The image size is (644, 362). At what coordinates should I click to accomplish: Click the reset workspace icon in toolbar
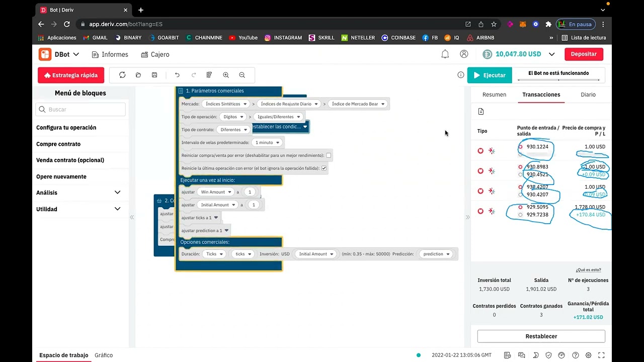coord(122,75)
